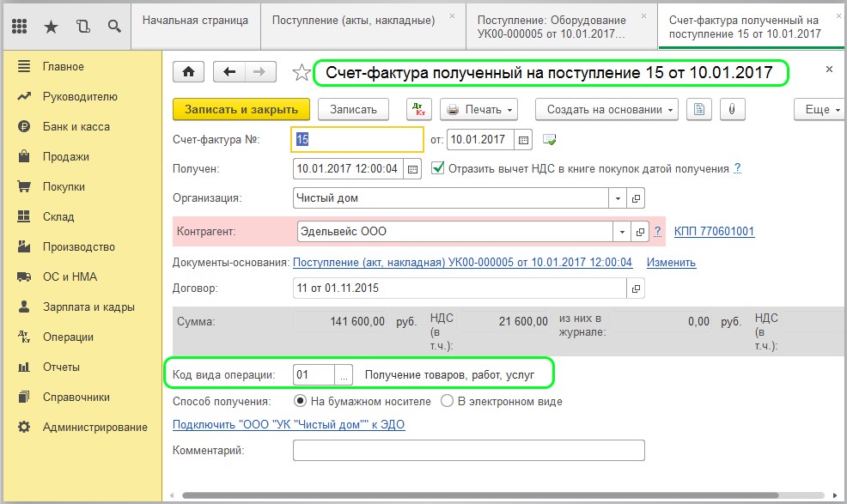
Task: Open Главное section
Action: [64, 66]
